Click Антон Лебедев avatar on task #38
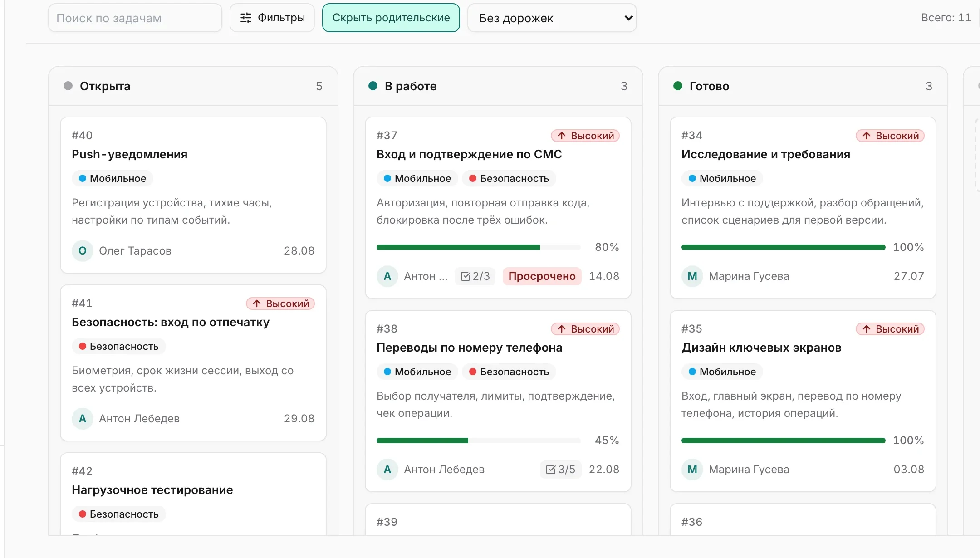Viewport: 980px width, 558px height. coord(387,469)
